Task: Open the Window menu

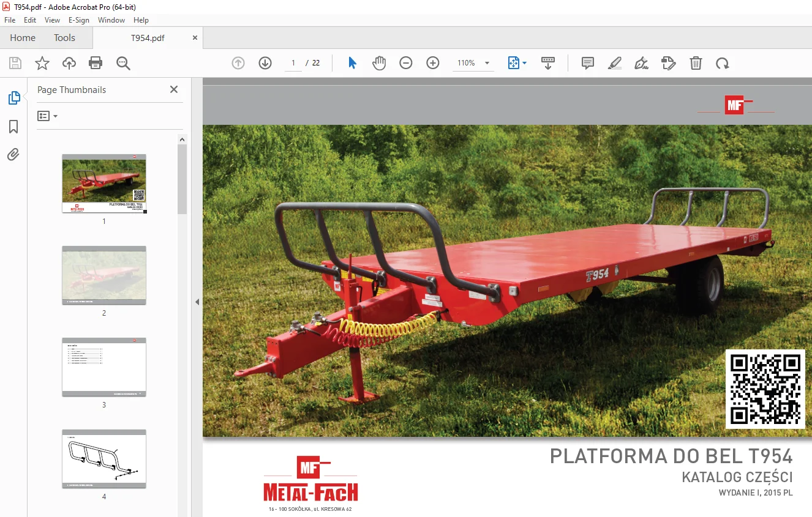Action: click(x=111, y=20)
